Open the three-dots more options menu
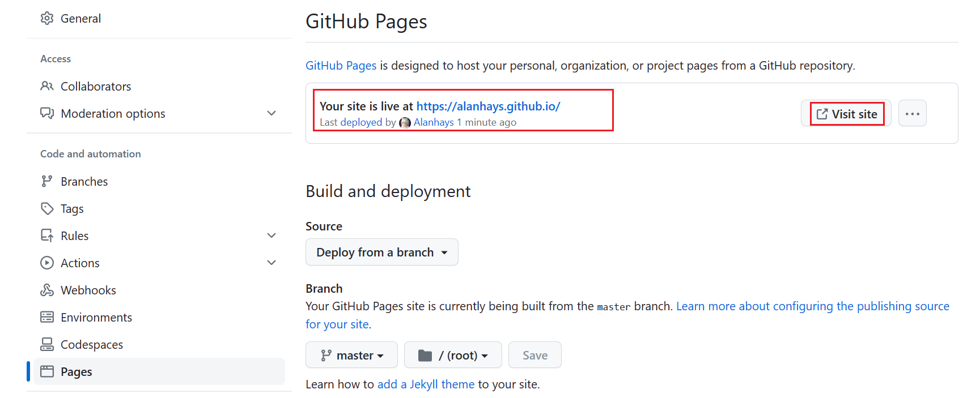This screenshot has height=398, width=980. coord(912,114)
